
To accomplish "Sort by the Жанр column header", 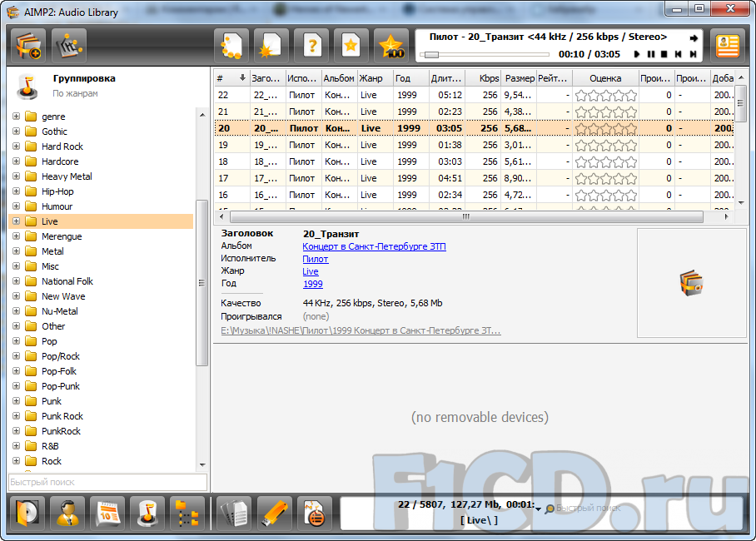I will click(376, 78).
